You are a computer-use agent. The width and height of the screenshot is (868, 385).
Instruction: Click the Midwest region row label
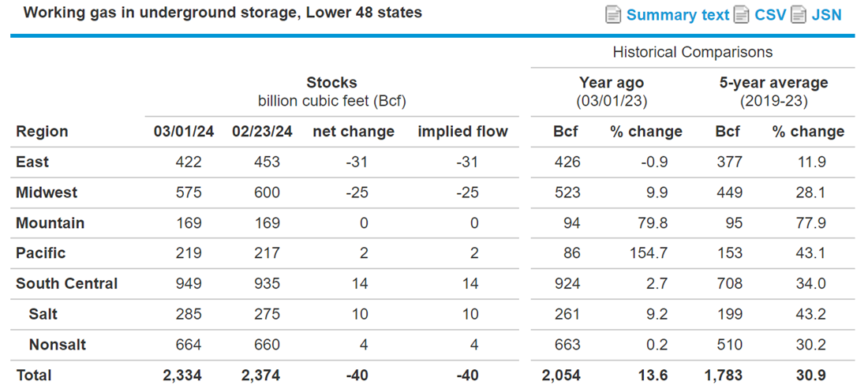pos(47,192)
